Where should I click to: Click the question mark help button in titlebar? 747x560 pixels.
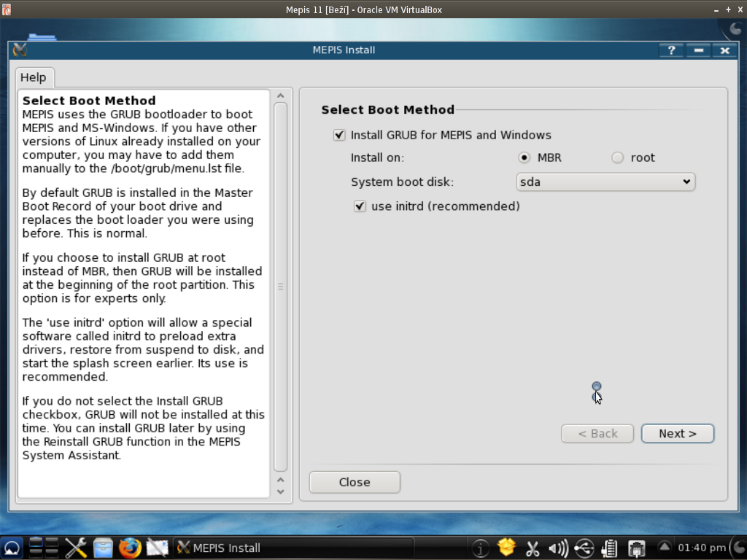click(x=671, y=50)
